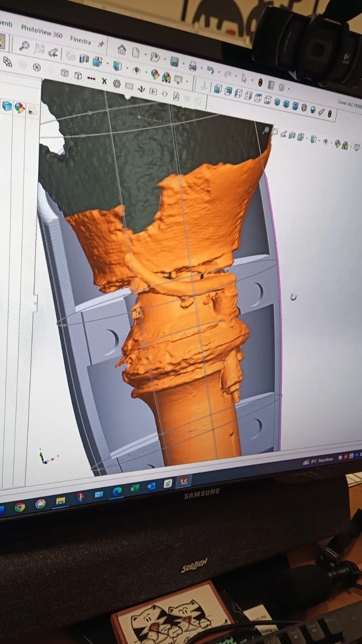Click the Undo arrow icon
Image resolution: width=362 pixels, height=644 pixels.
click(210, 70)
